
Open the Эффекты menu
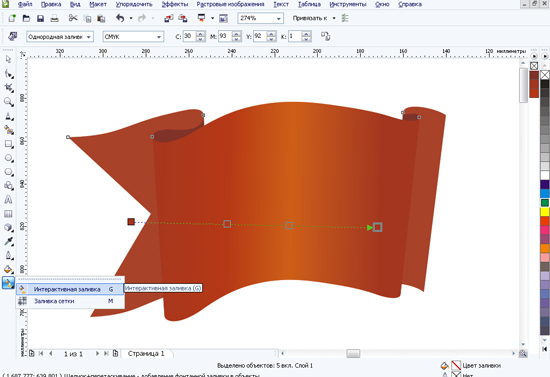coord(175,5)
